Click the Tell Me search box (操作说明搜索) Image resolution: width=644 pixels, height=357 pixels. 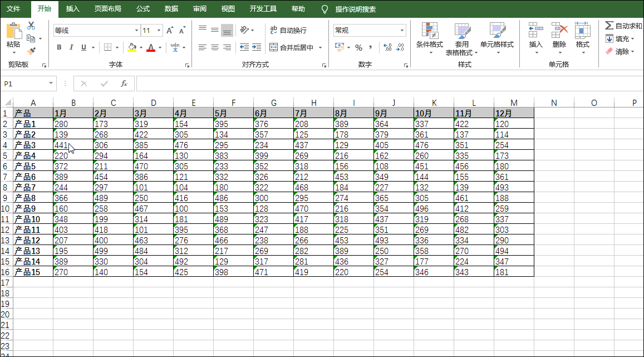click(x=355, y=9)
